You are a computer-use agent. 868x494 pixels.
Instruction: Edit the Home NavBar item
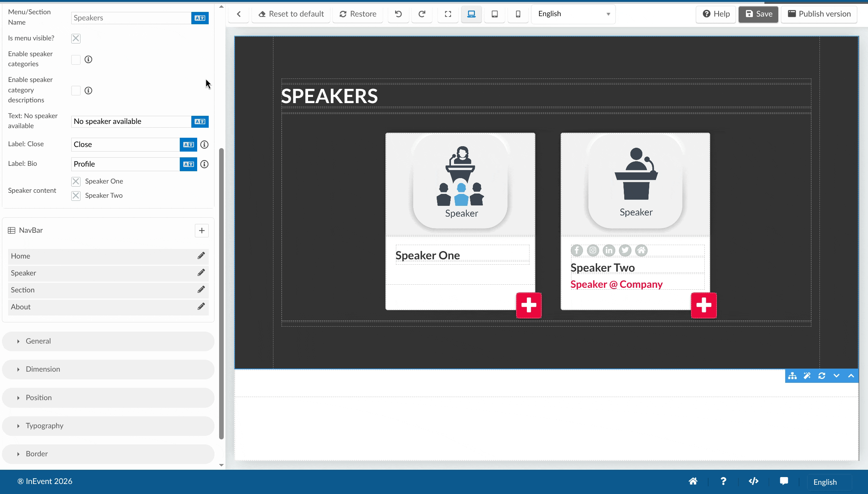201,256
